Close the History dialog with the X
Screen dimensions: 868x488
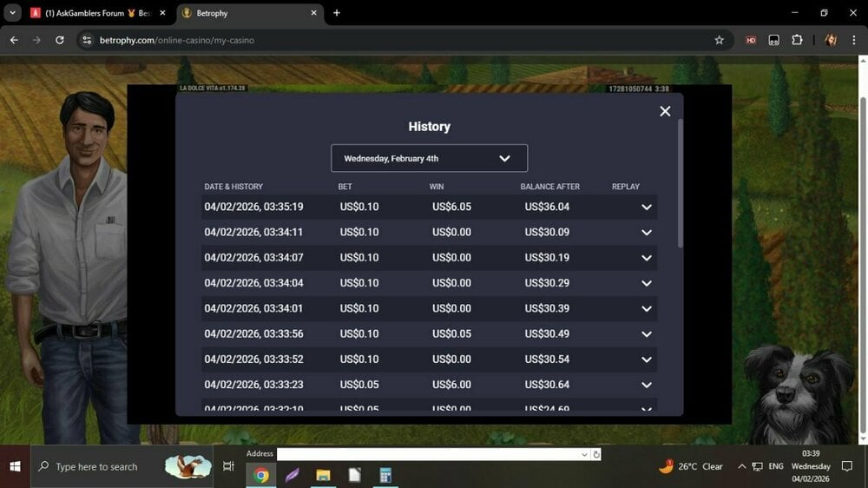point(665,111)
